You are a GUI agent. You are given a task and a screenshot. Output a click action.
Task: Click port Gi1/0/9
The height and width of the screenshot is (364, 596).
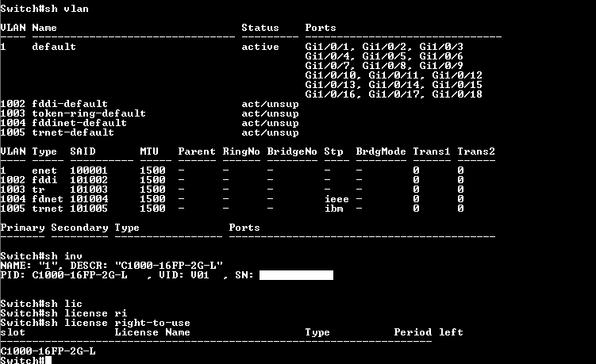[x=441, y=66]
